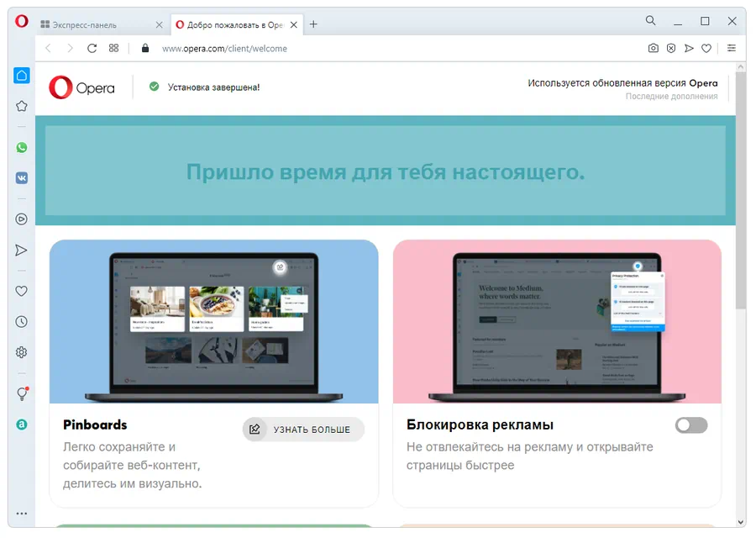Open sidebar setup with the ellipsis button
Screen dimensions: 756x538
pyautogui.click(x=21, y=514)
